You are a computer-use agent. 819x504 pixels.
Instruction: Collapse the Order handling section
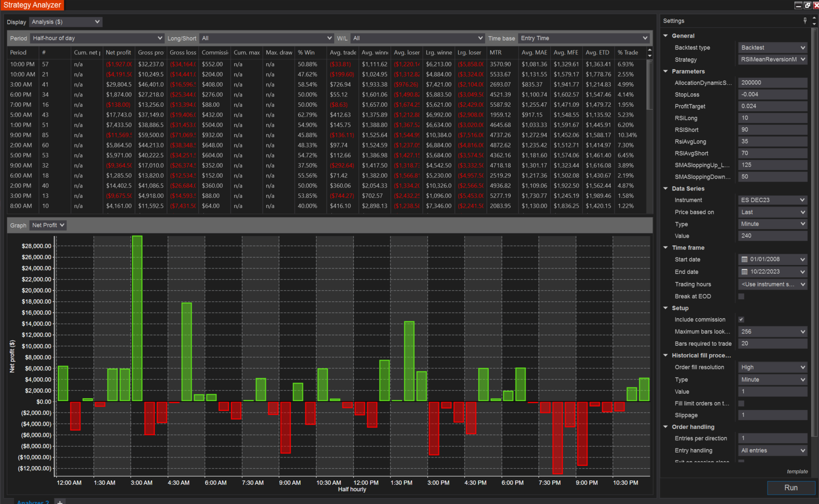pyautogui.click(x=666, y=427)
